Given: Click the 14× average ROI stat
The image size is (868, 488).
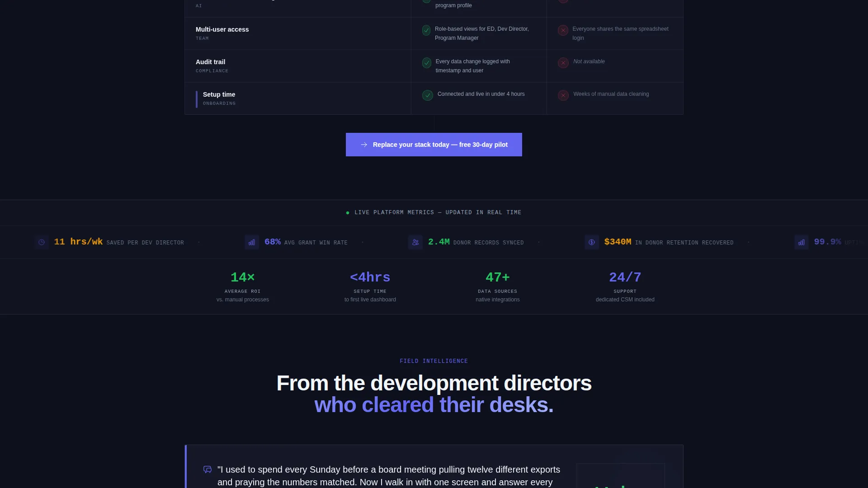Looking at the screenshot, I should 243,277.
